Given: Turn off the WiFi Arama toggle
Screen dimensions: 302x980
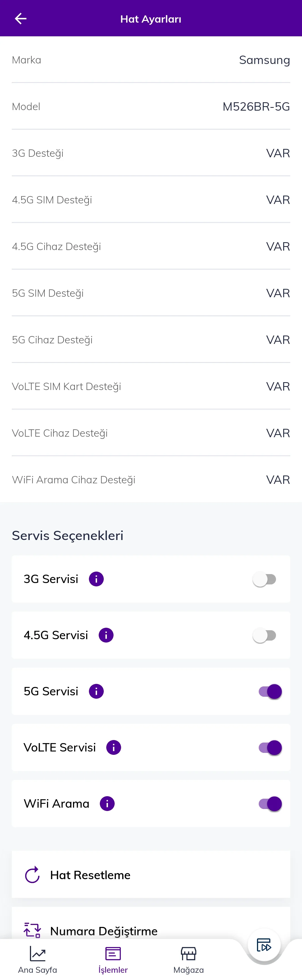Looking at the screenshot, I should (x=270, y=803).
